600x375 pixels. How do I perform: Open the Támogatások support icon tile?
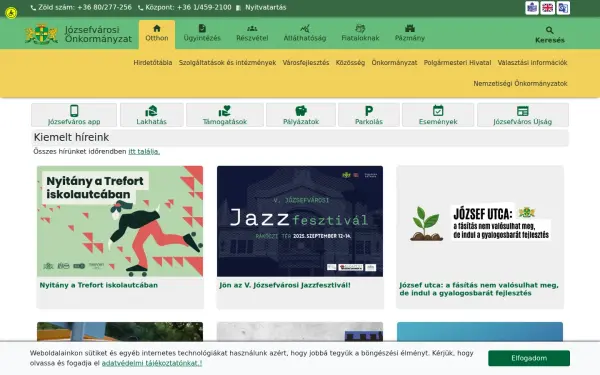click(225, 115)
